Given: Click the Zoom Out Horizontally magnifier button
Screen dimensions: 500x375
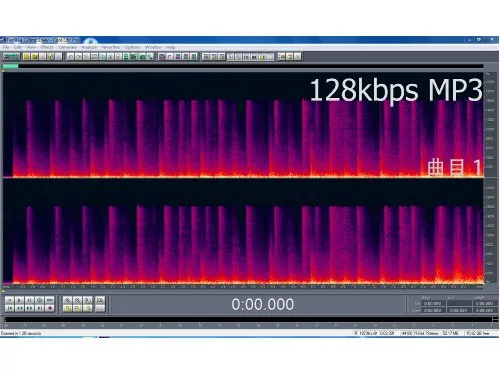Looking at the screenshot, I should click(77, 300).
